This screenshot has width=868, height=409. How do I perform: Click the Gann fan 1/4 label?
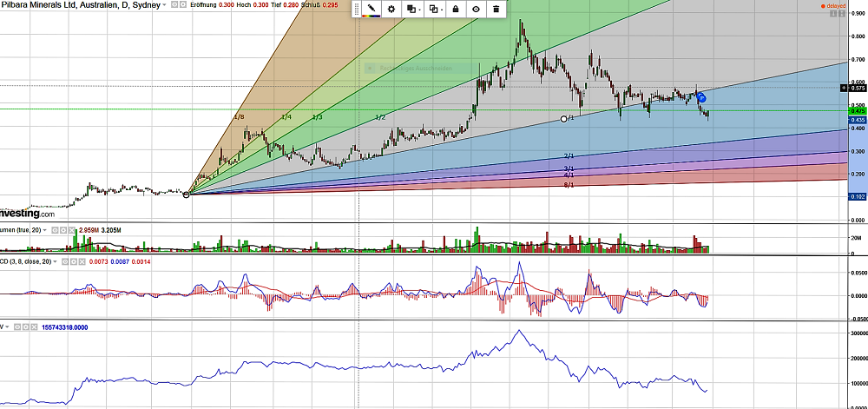[286, 117]
